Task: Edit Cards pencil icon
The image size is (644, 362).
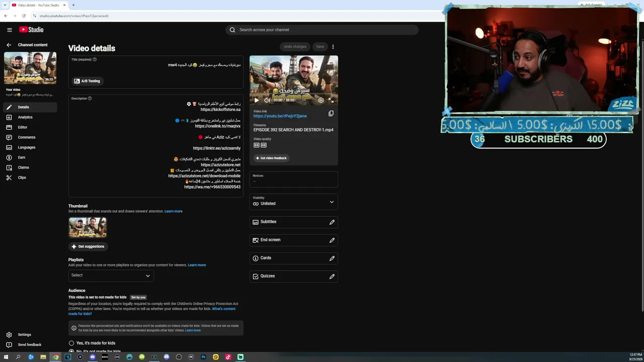Action: click(332, 258)
